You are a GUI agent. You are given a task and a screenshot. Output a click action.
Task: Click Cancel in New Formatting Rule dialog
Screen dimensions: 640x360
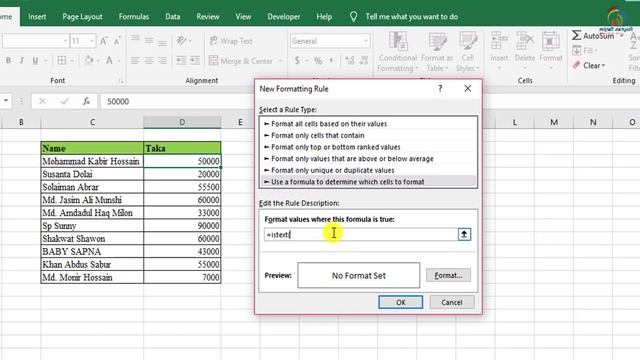click(452, 302)
